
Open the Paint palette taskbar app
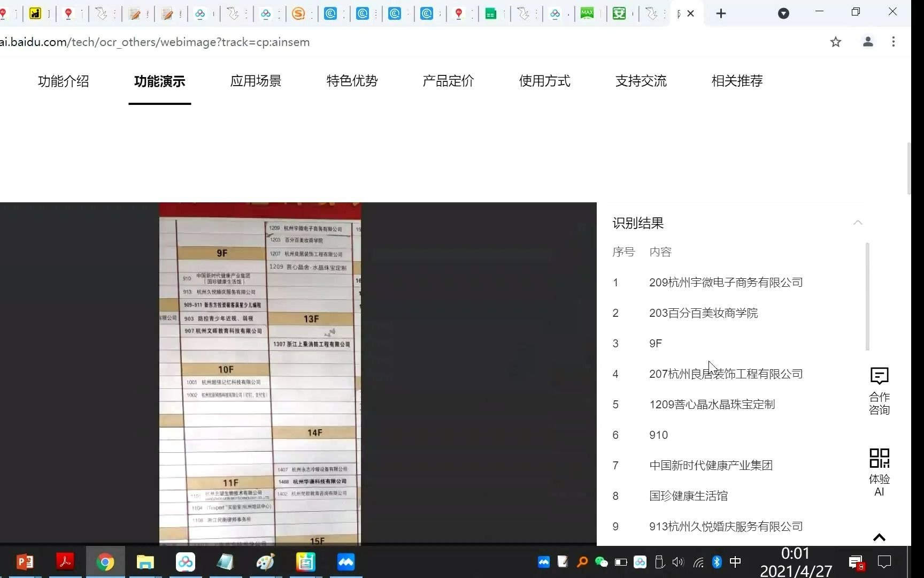point(266,562)
